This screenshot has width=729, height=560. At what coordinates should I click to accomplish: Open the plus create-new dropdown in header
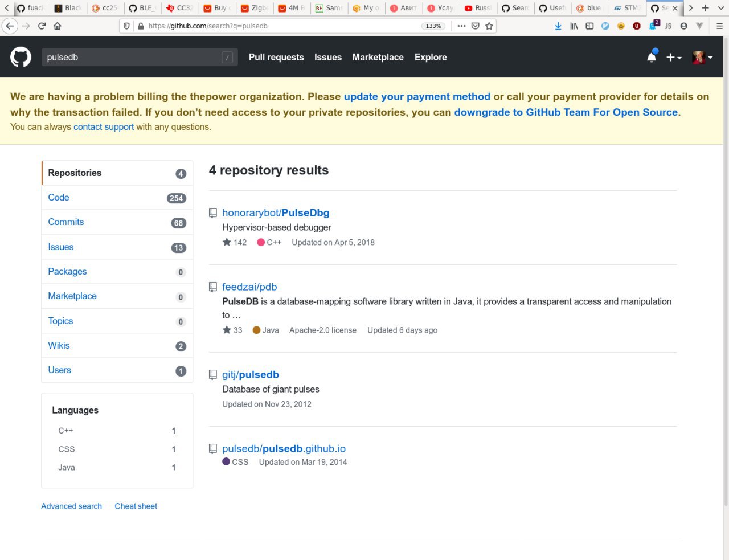674,58
